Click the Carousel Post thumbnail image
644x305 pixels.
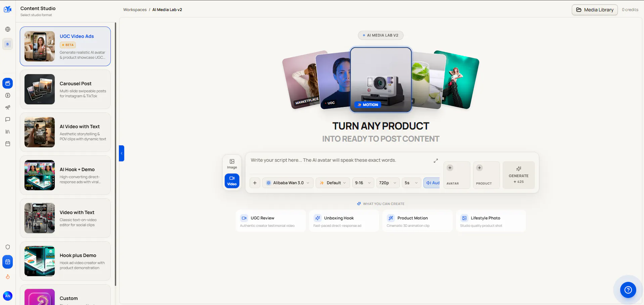click(x=40, y=89)
